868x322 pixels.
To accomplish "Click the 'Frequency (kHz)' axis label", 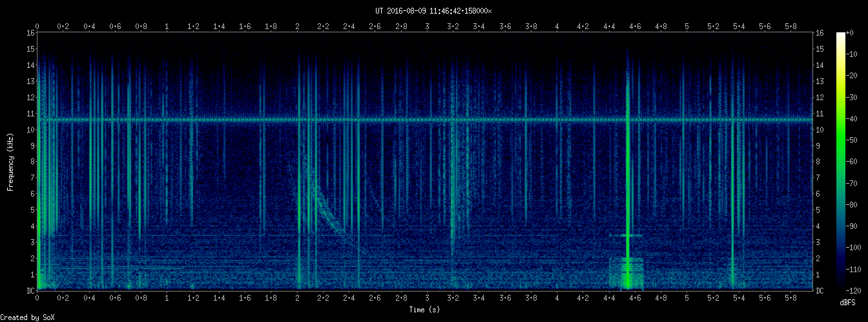I will point(10,162).
